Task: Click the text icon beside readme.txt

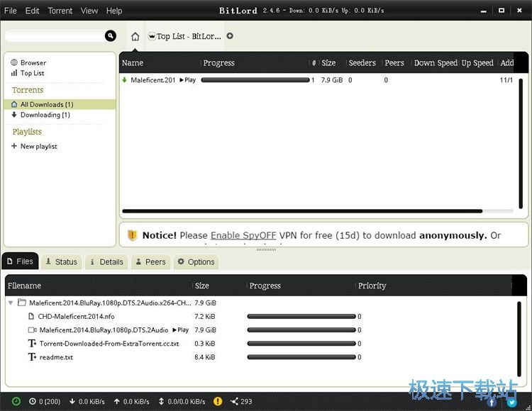Action: click(32, 356)
